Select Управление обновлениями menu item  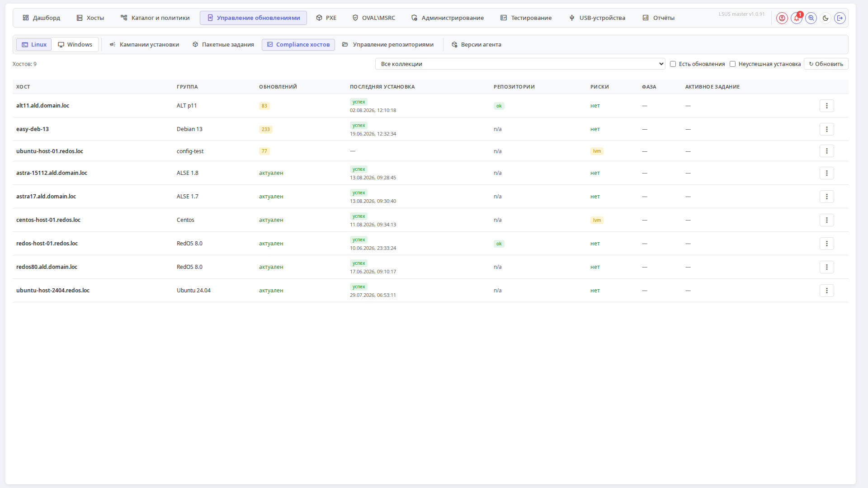coord(254,18)
